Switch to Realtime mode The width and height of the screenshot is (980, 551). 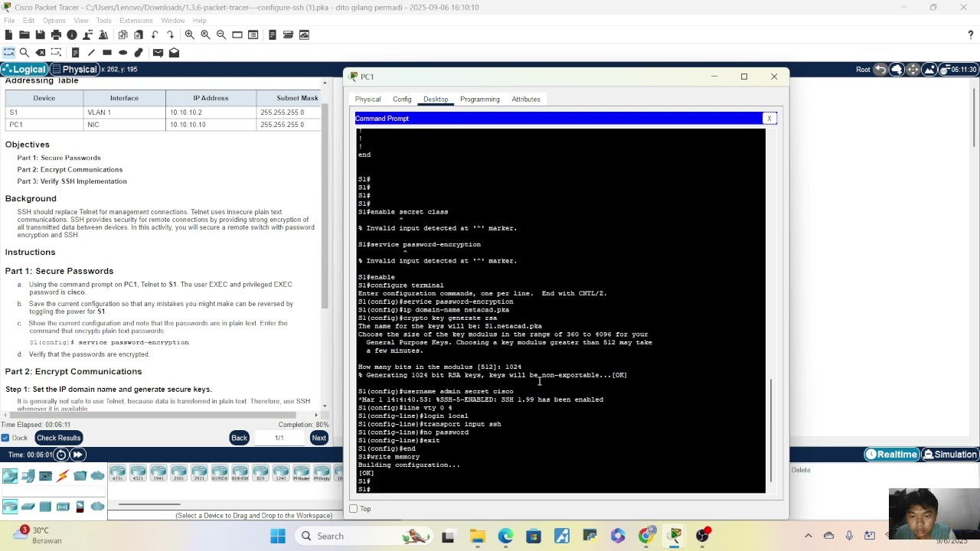891,455
